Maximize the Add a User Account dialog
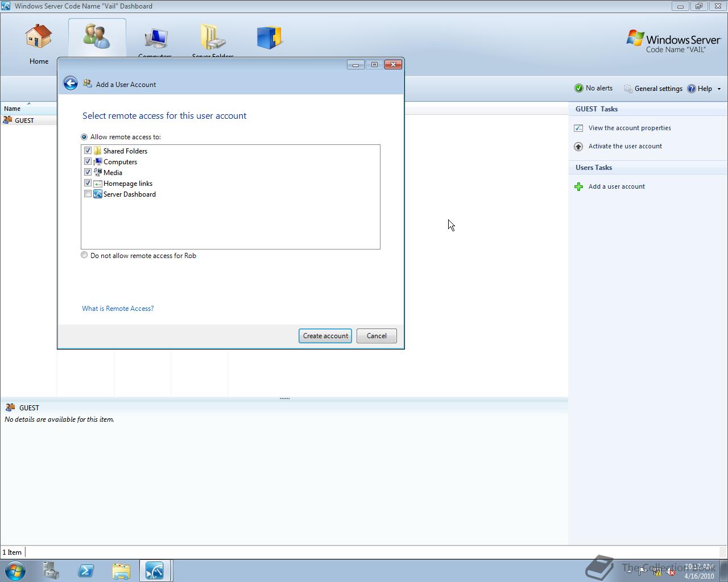Screen dimensions: 728x582 [x=374, y=64]
